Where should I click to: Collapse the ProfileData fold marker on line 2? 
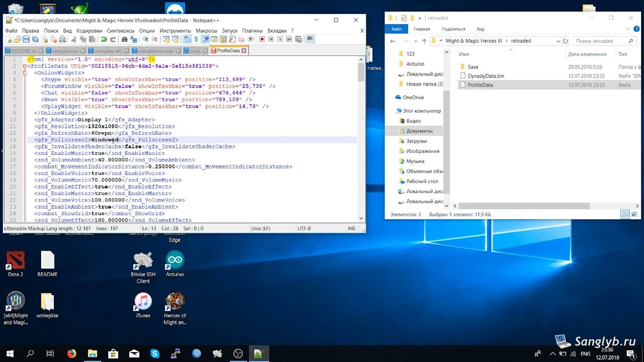click(x=25, y=66)
